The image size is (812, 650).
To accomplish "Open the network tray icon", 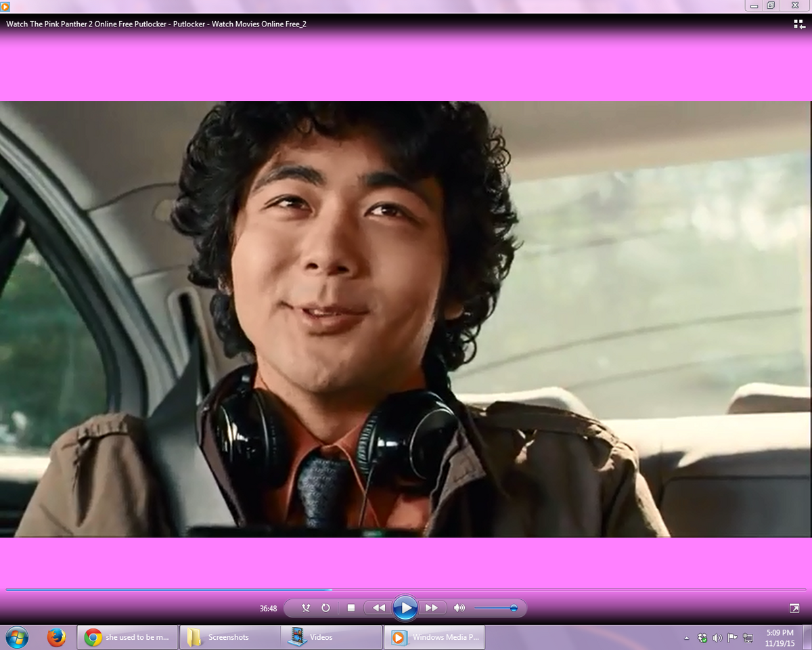I will pyautogui.click(x=748, y=638).
